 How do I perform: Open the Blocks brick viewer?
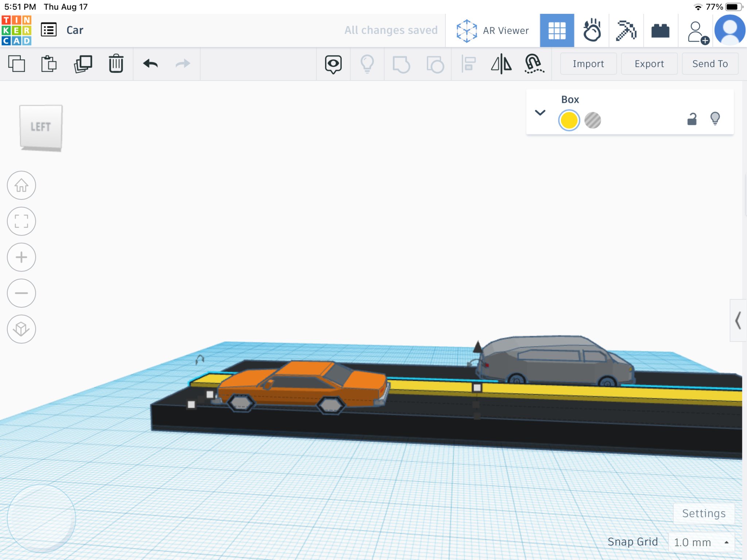point(661,30)
